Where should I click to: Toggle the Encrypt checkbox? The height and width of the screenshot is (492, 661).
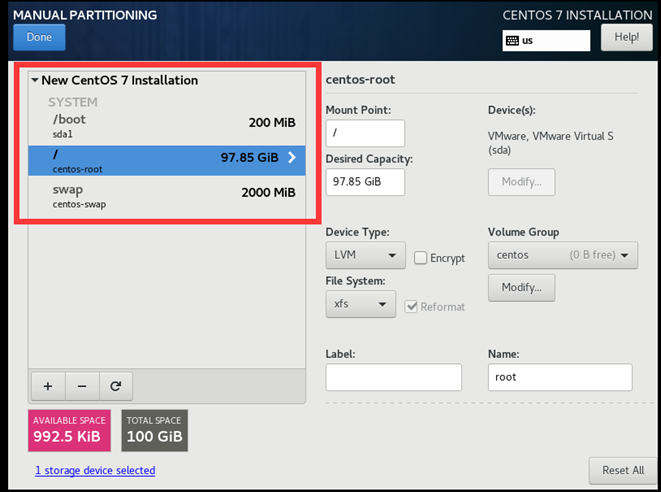[420, 258]
